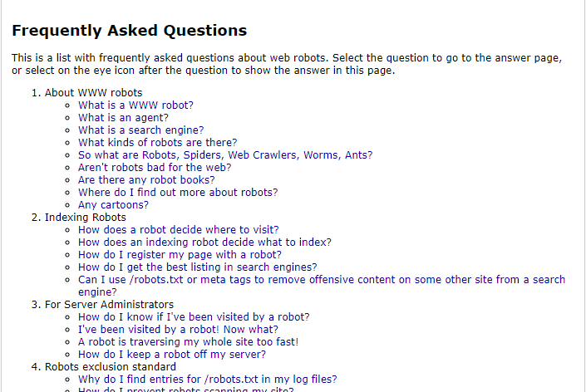Follow "Where do I find out more about robots?"
This screenshot has width=586, height=392.
[178, 193]
